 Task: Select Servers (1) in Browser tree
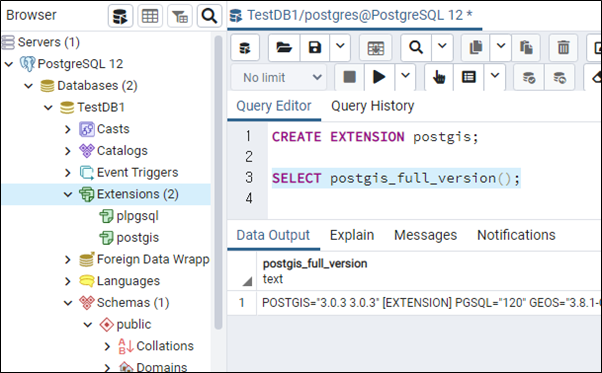click(x=48, y=42)
